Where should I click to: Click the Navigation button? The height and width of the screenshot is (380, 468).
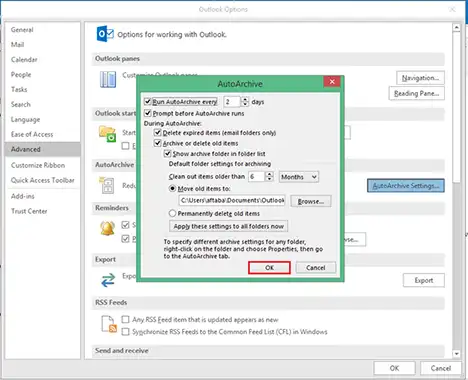(420, 78)
